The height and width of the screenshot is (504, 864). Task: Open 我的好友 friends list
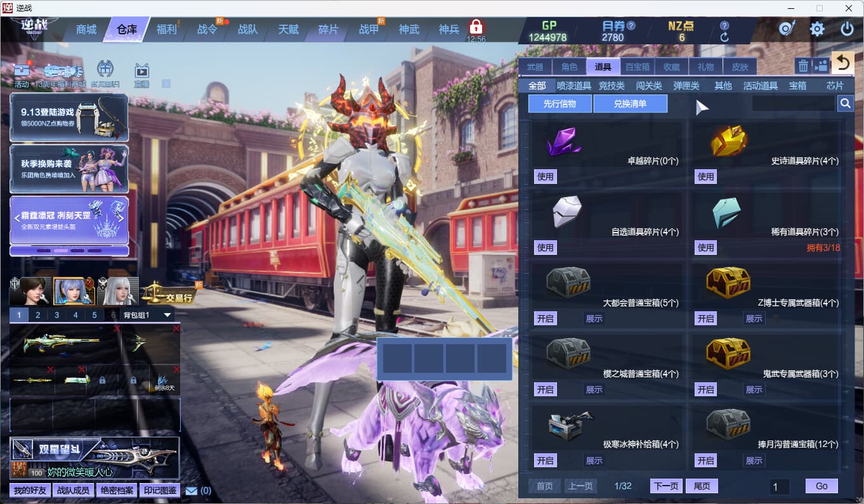(x=30, y=490)
